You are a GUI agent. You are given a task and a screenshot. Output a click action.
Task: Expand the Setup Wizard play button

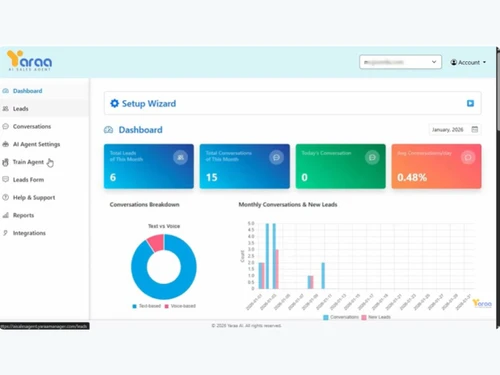coord(470,103)
